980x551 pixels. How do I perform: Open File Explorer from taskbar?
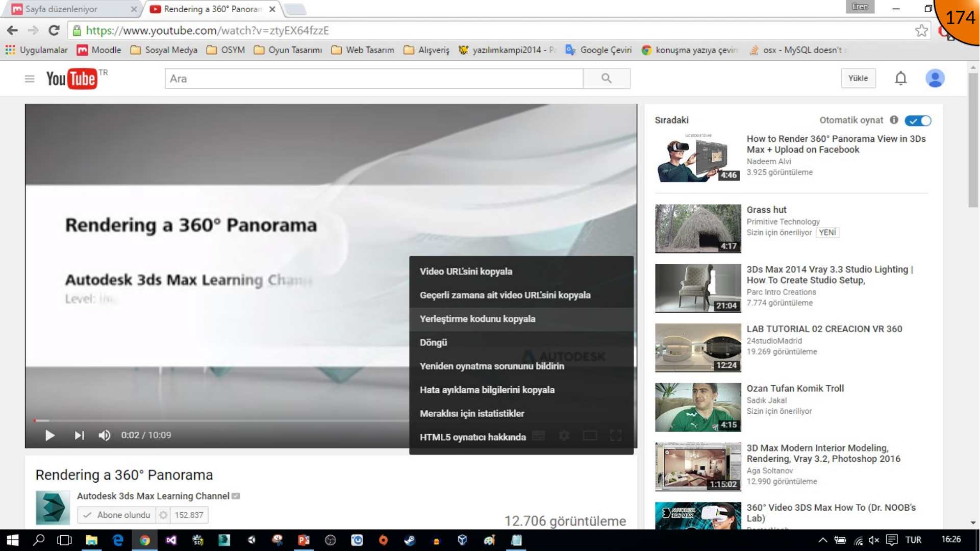coord(91,540)
